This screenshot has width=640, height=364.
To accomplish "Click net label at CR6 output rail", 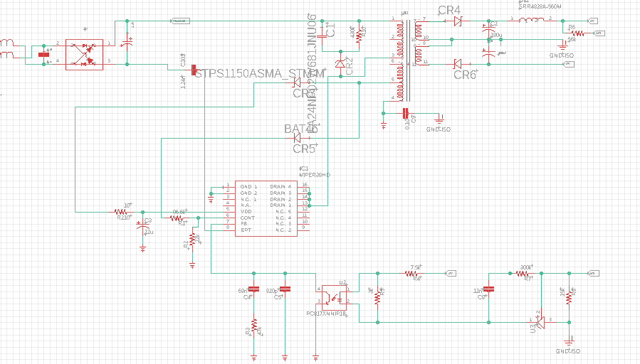I will click(569, 64).
